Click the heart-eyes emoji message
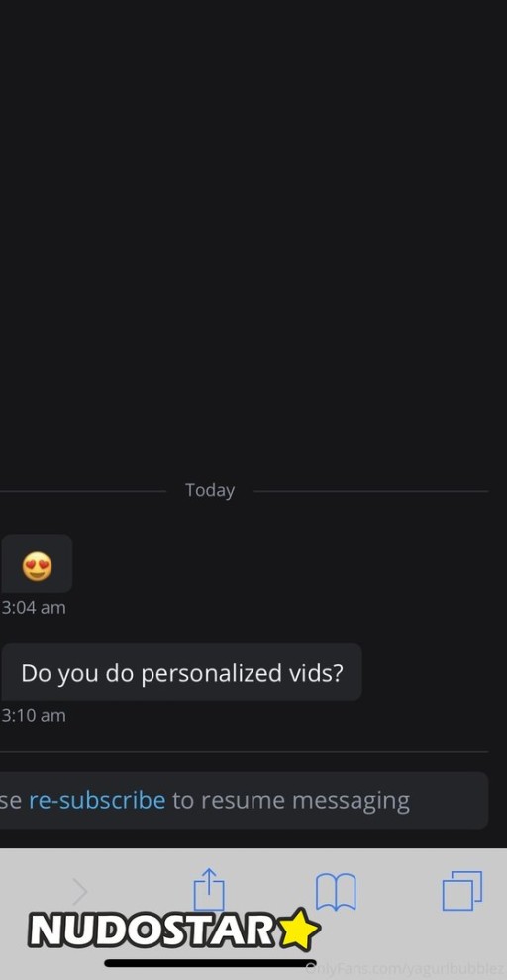 click(37, 564)
